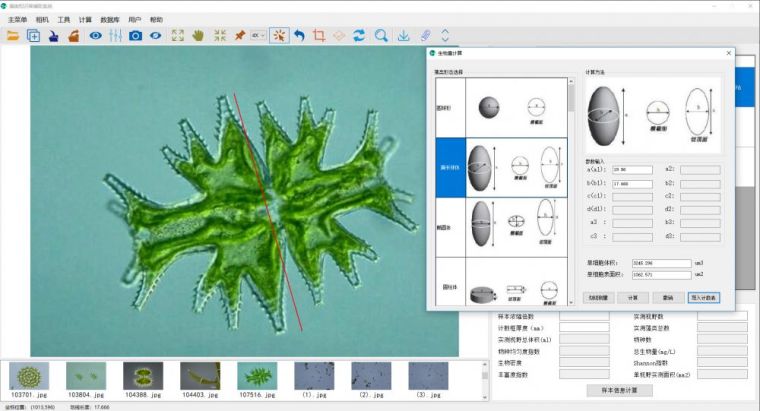The width and height of the screenshot is (760, 411).
Task: Click the pin icon in toolbar
Action: [239, 35]
